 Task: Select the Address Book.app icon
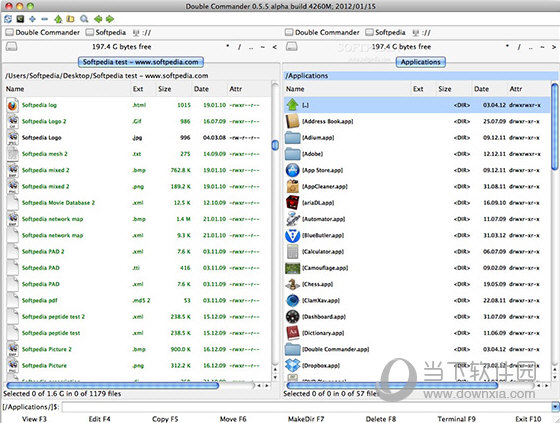point(292,121)
